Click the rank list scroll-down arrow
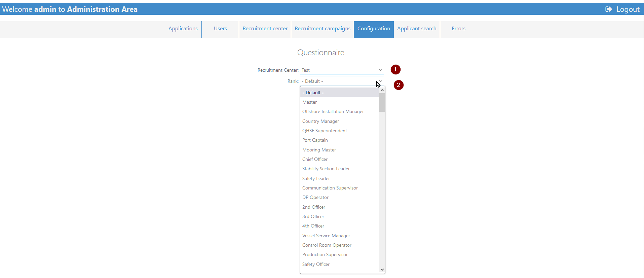This screenshot has height=278, width=644. click(382, 270)
